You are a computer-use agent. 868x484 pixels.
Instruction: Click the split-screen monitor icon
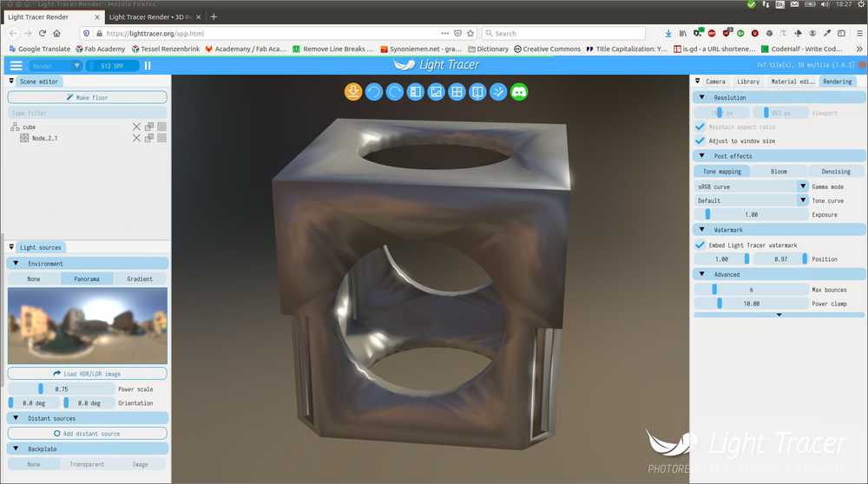tap(477, 92)
